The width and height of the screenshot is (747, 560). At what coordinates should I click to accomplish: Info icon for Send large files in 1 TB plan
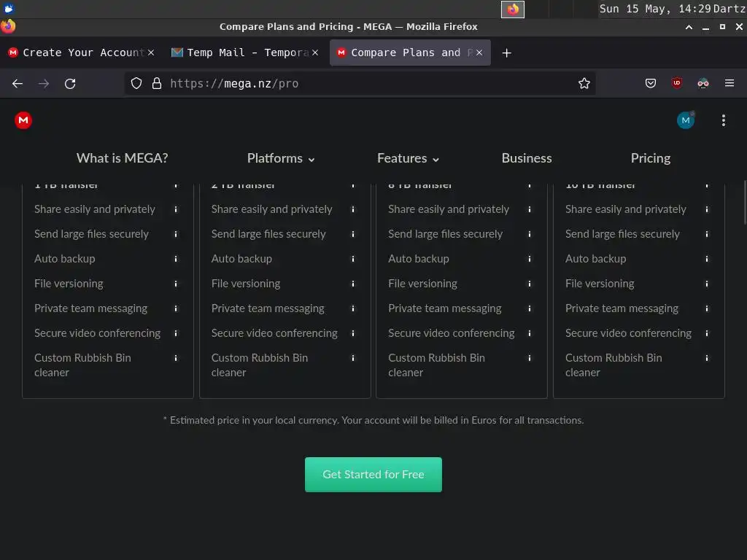(x=176, y=234)
